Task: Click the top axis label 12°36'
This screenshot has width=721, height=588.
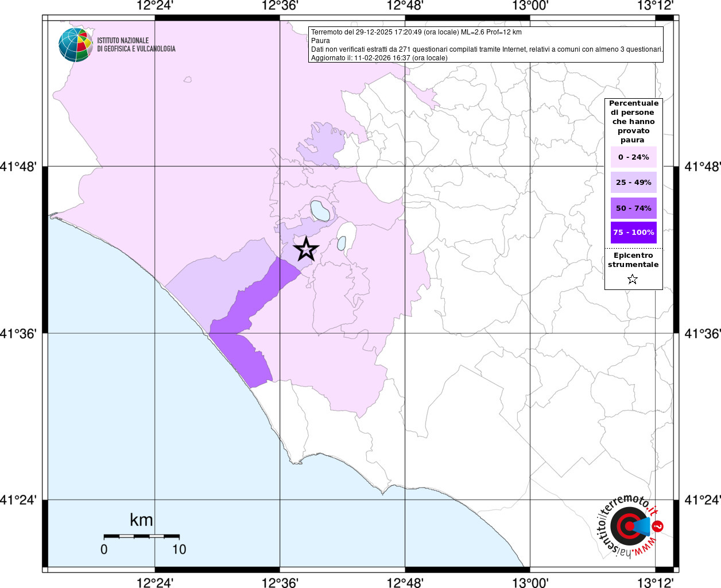Action: point(280,6)
